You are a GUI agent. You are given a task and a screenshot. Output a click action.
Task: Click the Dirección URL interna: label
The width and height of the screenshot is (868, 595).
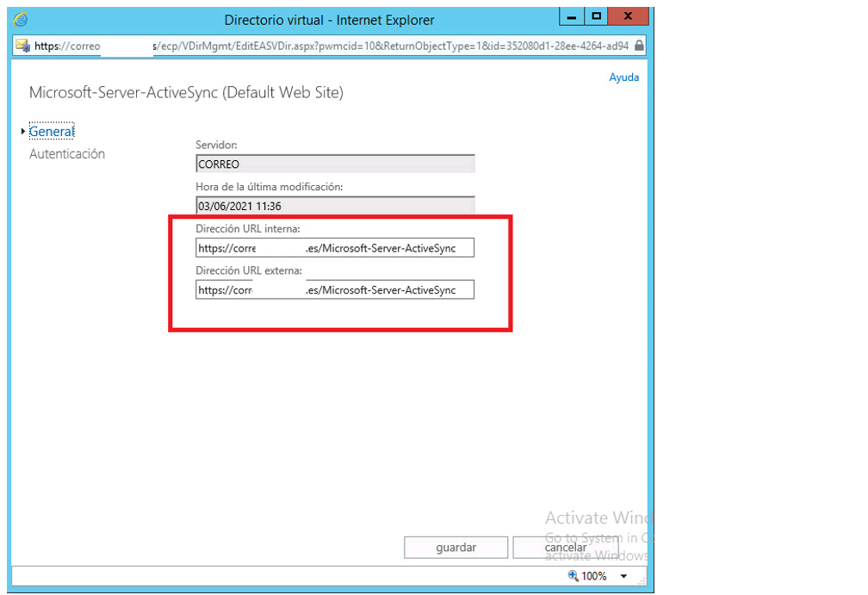(248, 228)
